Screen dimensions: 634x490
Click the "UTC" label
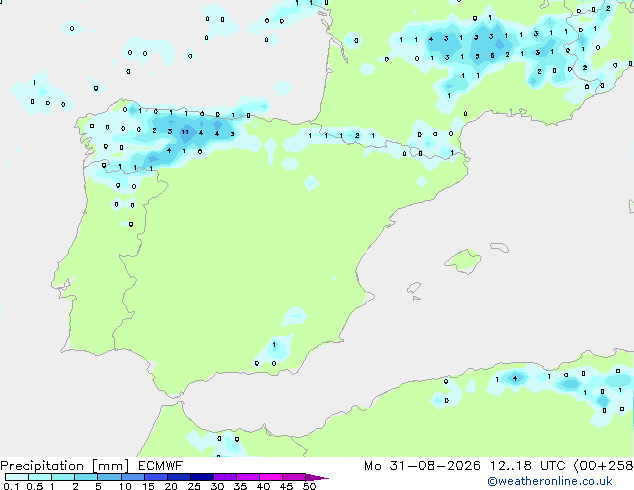click(x=552, y=466)
